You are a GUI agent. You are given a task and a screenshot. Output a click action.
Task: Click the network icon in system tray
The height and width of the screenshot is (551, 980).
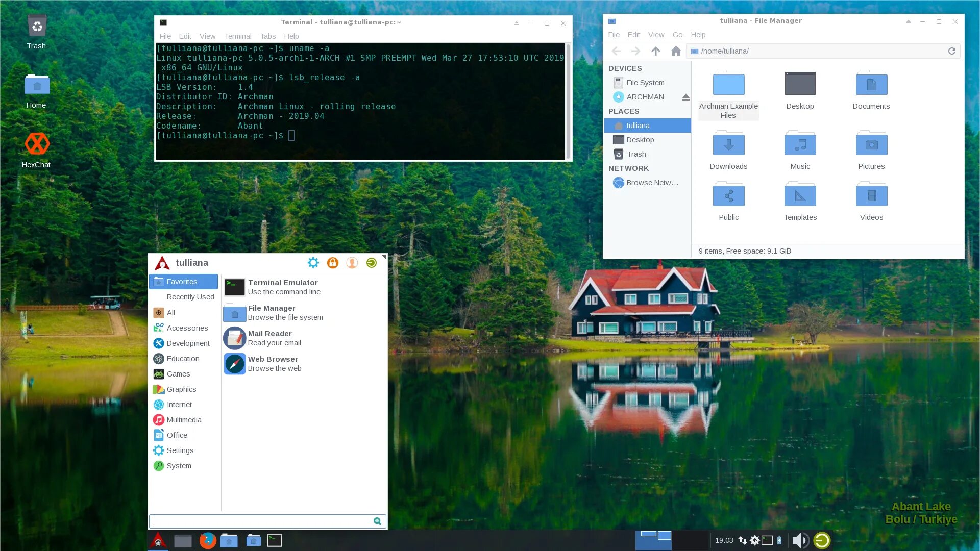(x=743, y=540)
